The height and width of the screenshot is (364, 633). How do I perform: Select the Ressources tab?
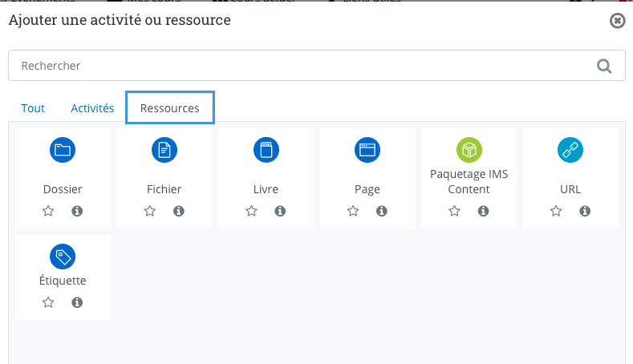[x=170, y=107]
